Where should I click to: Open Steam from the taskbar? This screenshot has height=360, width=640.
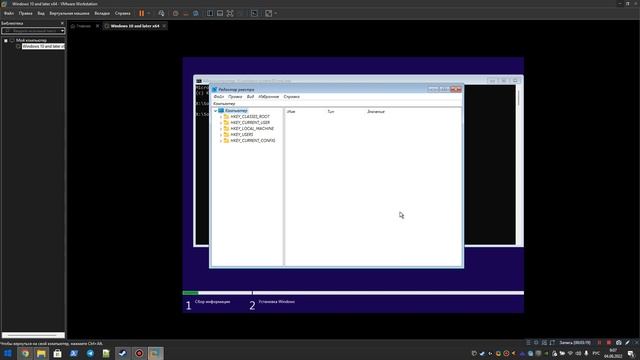pyautogui.click(x=122, y=353)
